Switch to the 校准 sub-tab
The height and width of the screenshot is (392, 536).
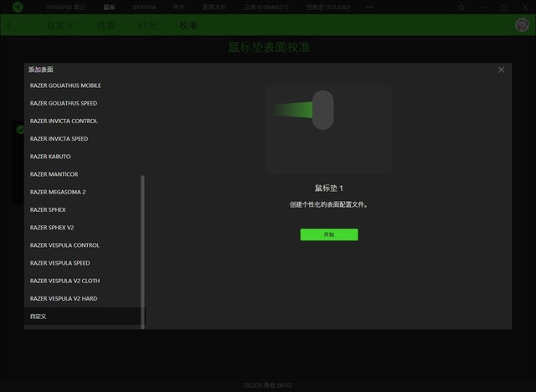(x=188, y=25)
